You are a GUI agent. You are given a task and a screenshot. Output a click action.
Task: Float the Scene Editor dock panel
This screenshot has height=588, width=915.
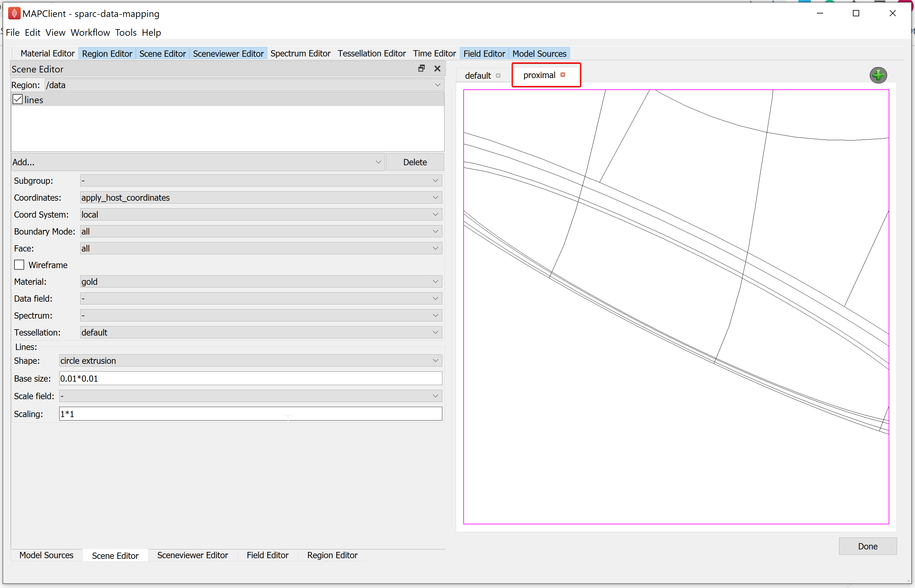click(x=422, y=68)
